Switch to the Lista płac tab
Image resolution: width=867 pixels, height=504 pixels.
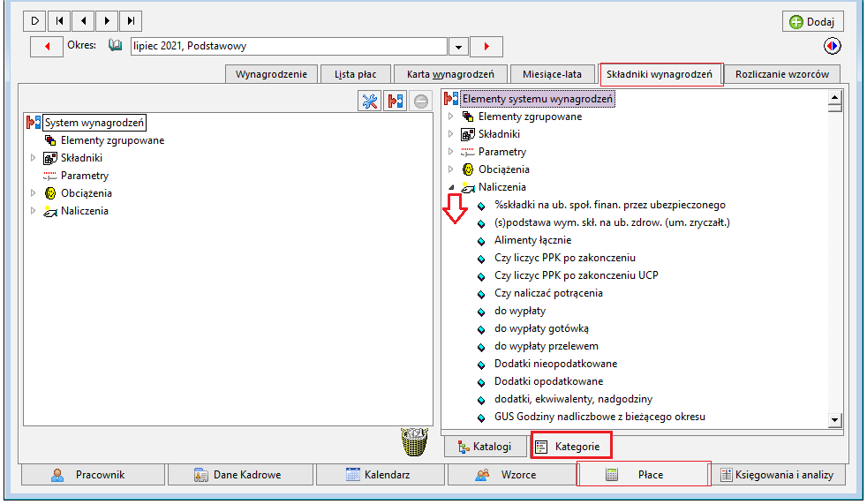[x=356, y=74]
